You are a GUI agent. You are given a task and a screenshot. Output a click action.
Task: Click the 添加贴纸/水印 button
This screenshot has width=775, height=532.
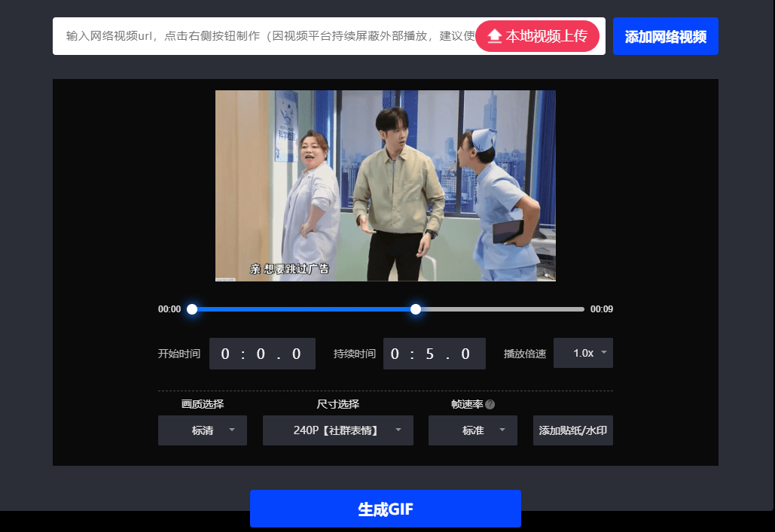[x=572, y=430]
